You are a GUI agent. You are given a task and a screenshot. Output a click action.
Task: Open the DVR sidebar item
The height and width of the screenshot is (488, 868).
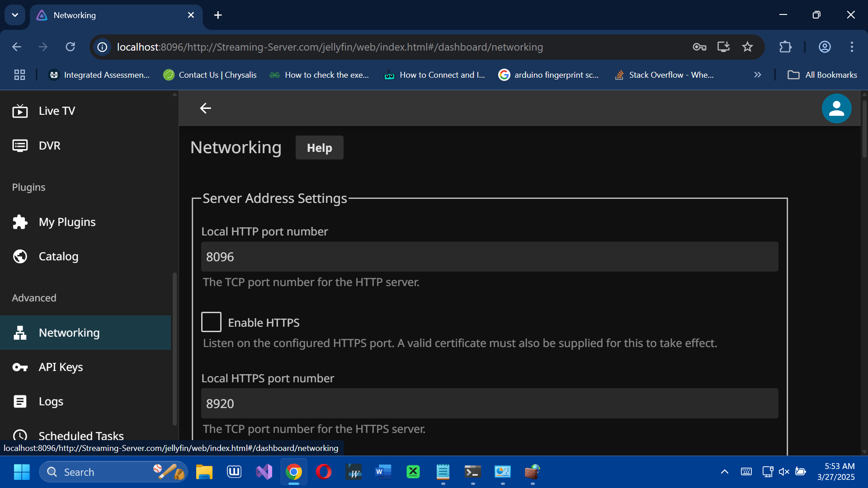point(49,145)
